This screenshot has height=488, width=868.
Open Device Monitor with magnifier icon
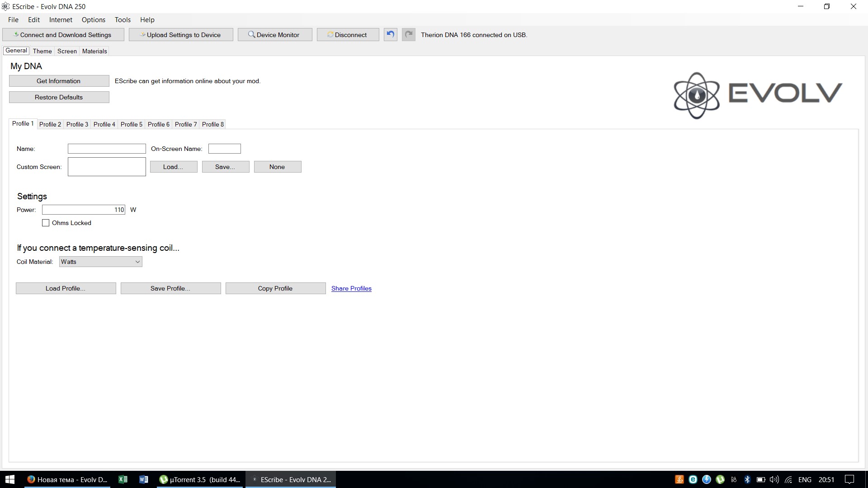(275, 35)
